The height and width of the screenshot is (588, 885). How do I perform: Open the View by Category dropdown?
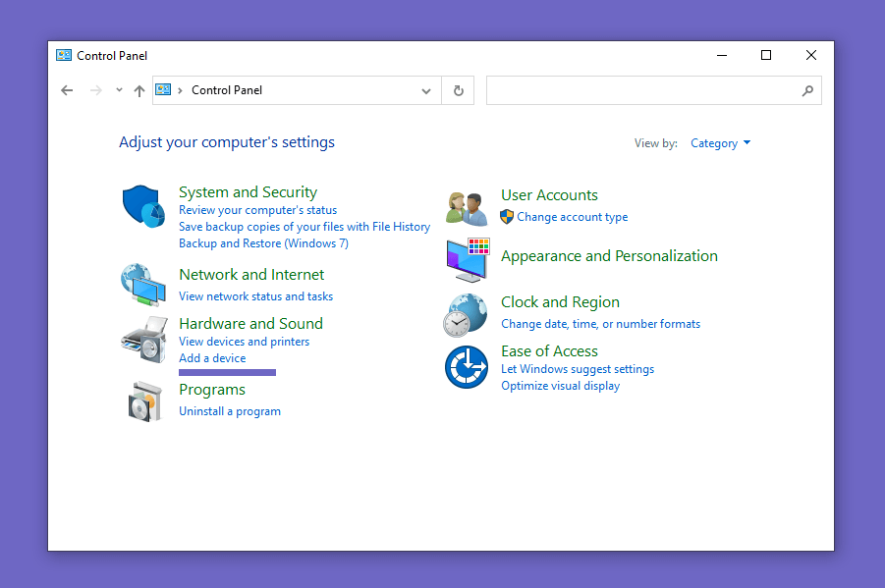(720, 143)
